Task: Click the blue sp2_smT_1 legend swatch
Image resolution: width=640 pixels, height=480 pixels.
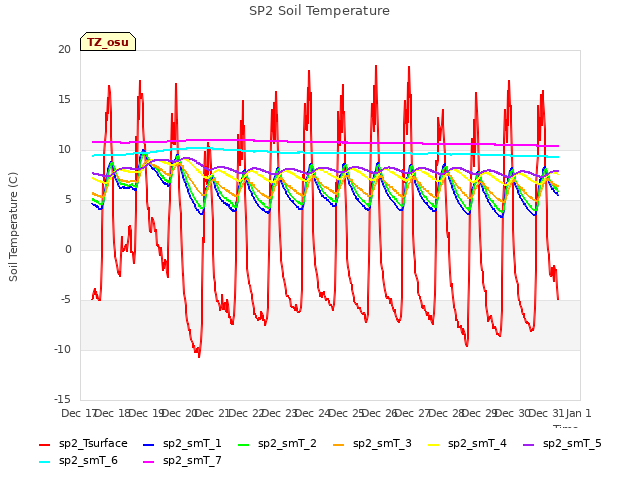Action: click(x=149, y=444)
